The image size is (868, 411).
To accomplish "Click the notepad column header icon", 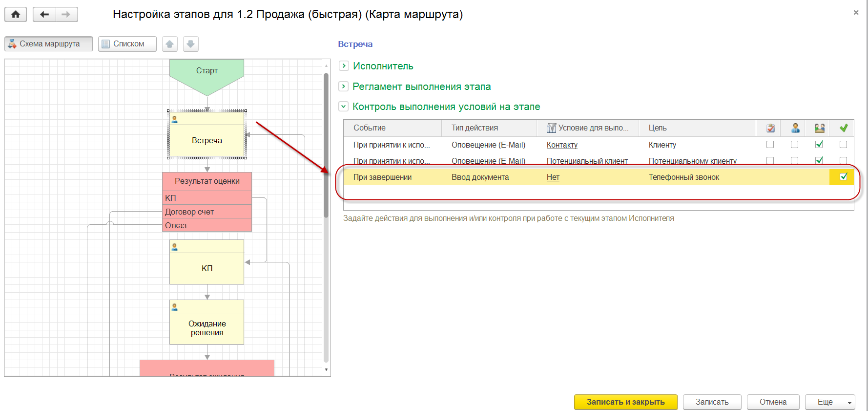I will tap(770, 128).
